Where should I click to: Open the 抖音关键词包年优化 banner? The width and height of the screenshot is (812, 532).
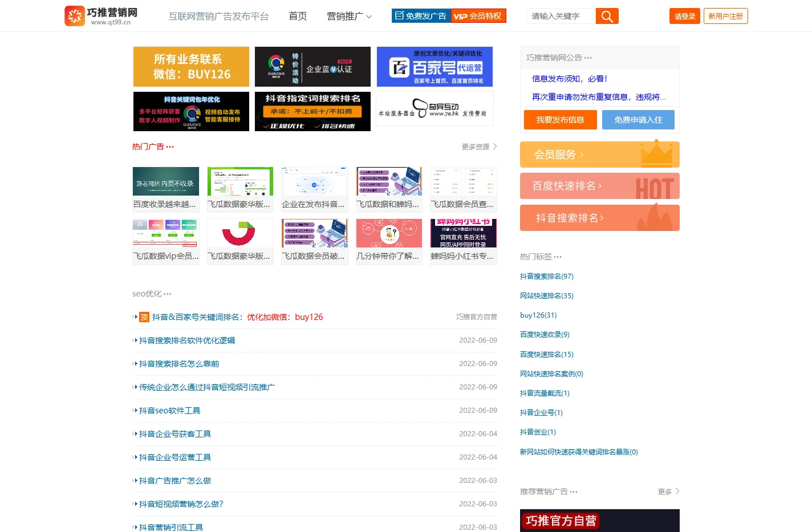[191, 111]
